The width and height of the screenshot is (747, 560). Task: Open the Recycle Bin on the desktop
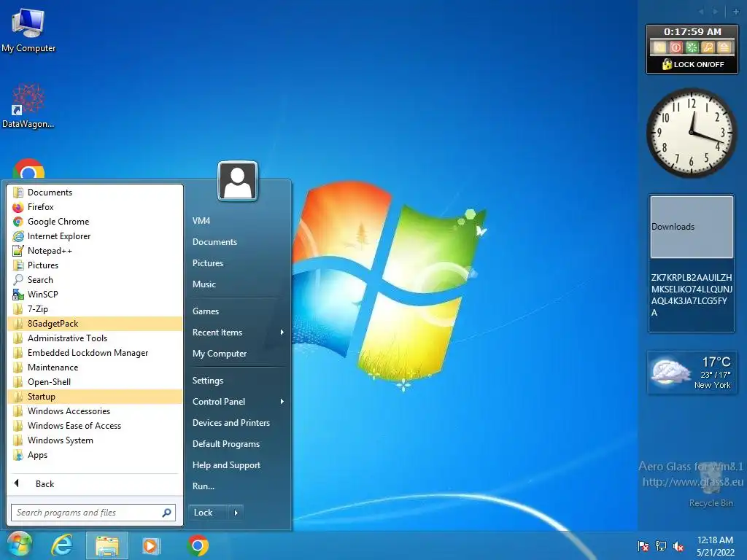tap(711, 486)
